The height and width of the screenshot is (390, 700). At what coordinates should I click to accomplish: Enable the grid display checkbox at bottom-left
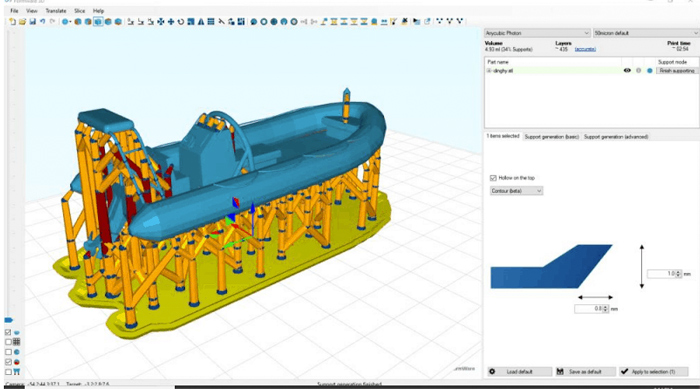pyautogui.click(x=8, y=342)
